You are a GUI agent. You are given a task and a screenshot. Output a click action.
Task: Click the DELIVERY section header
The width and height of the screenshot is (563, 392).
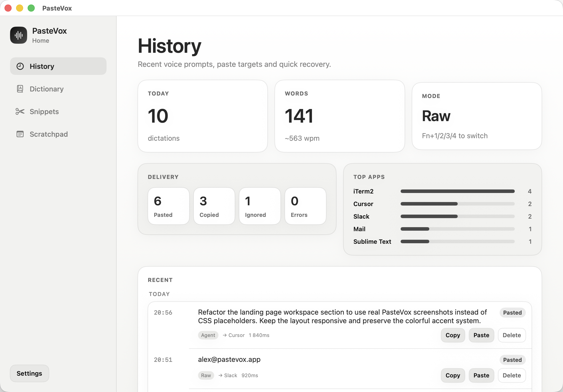tap(163, 177)
